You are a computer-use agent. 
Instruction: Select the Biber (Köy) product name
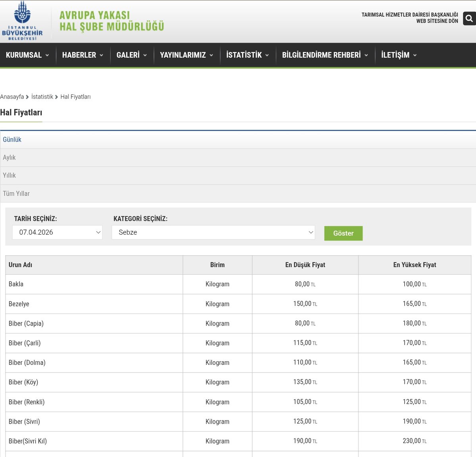coord(23,382)
